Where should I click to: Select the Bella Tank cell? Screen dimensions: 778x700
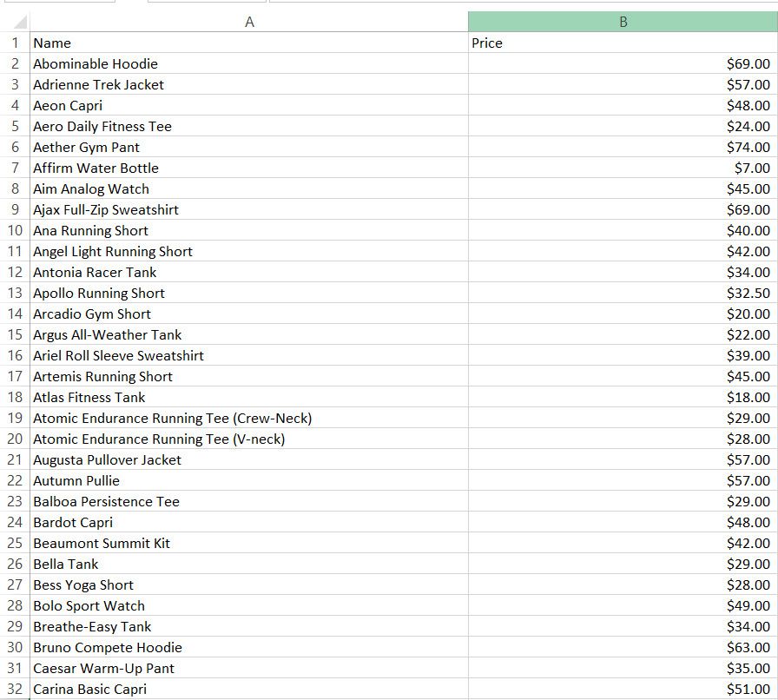(x=249, y=564)
